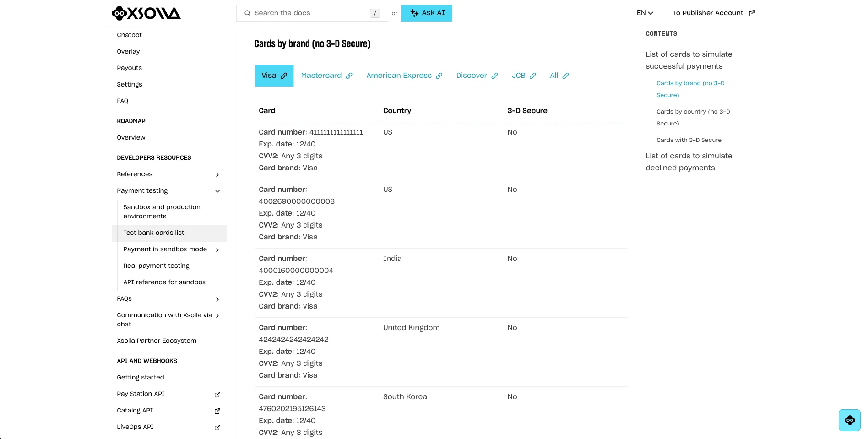The height and width of the screenshot is (439, 868).
Task: Open the Payouts sidebar item
Action: tap(129, 68)
